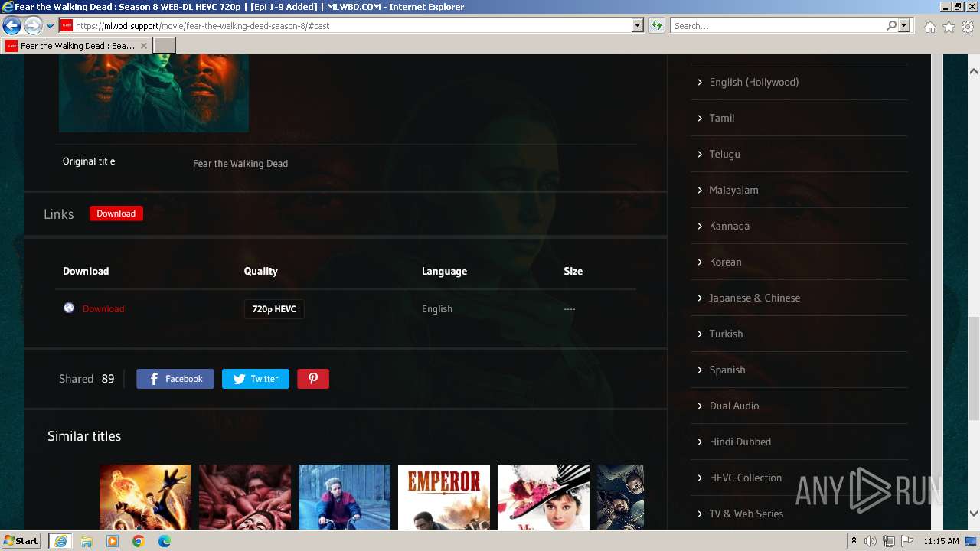The image size is (980, 551).
Task: Open IE Tools gear icon
Action: (x=968, y=27)
